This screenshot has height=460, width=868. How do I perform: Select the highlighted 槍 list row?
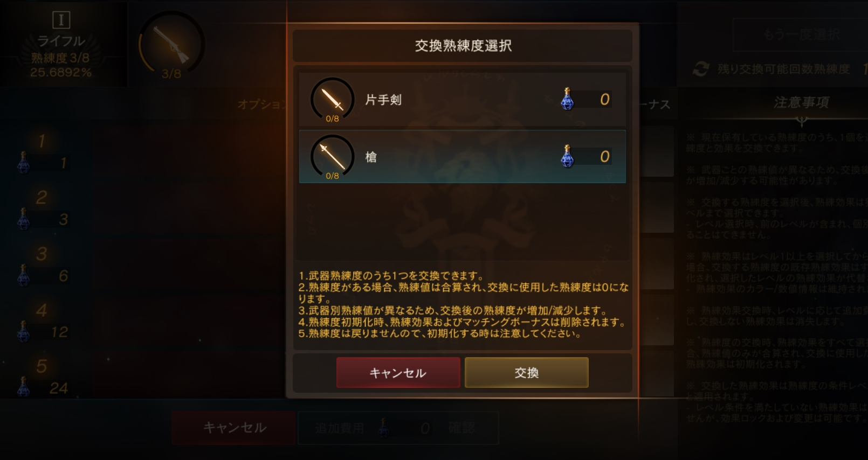pyautogui.click(x=463, y=157)
